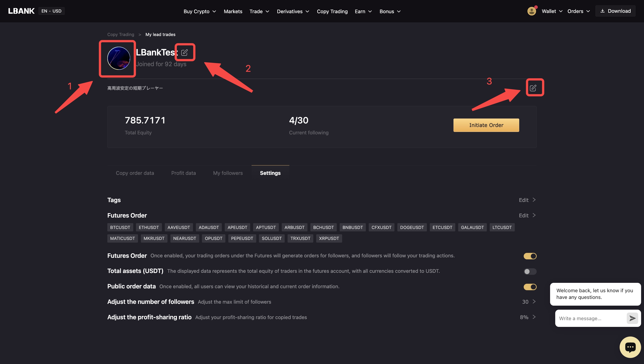Click the Welcome back chat message bubble

[595, 294]
